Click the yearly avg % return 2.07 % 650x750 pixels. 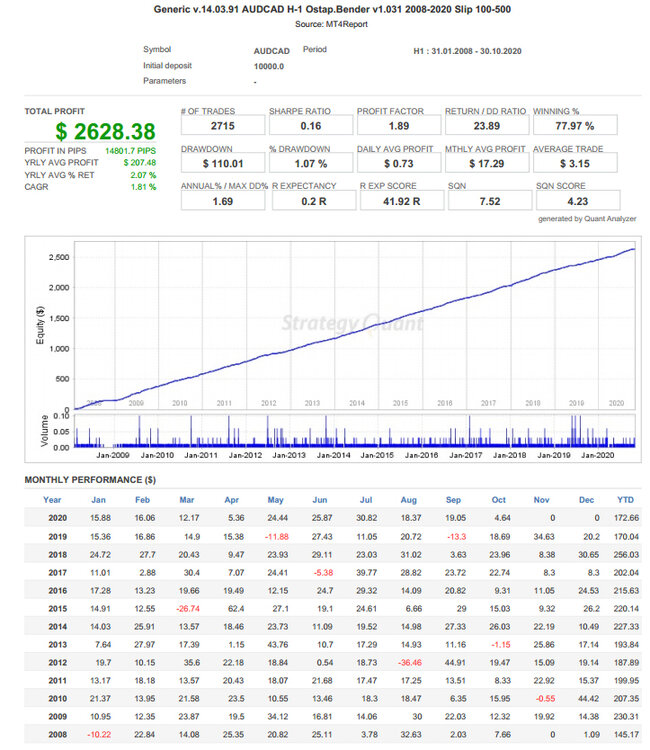143,175
